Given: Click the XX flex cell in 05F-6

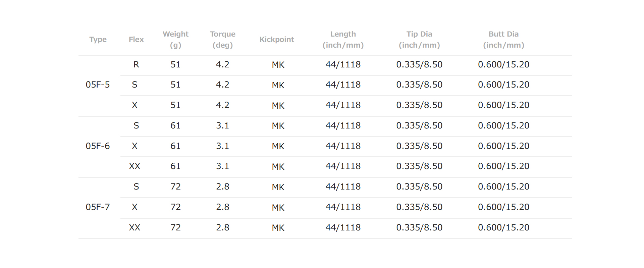Looking at the screenshot, I should [x=135, y=166].
